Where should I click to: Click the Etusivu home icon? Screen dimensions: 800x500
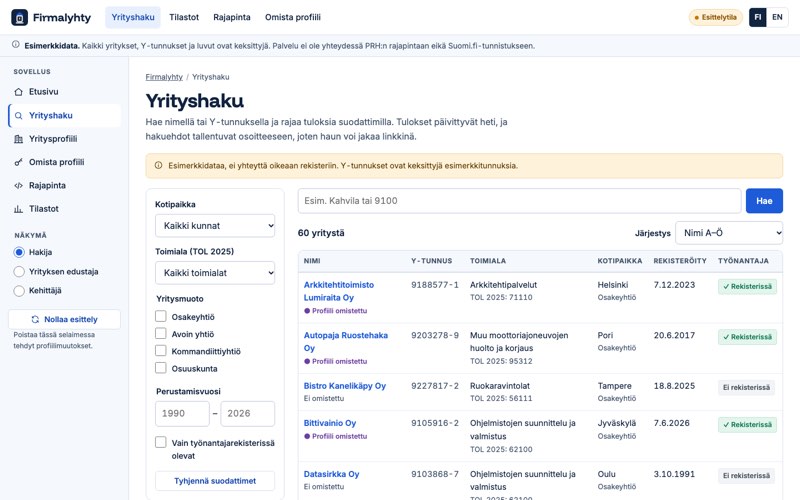[18, 92]
